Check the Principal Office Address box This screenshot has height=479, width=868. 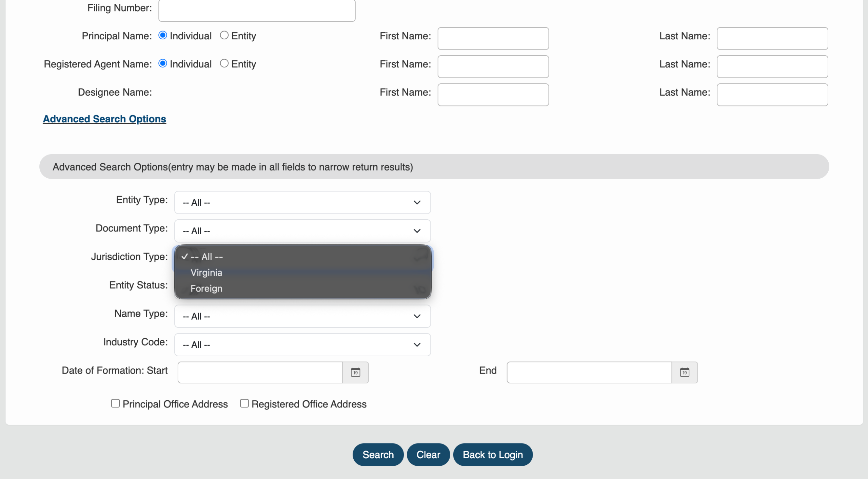click(x=115, y=403)
